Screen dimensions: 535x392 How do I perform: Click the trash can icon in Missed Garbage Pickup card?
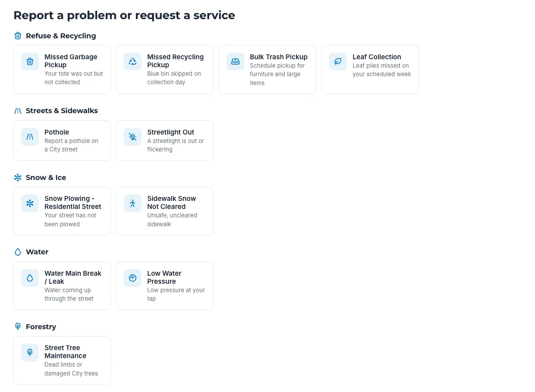(x=30, y=61)
